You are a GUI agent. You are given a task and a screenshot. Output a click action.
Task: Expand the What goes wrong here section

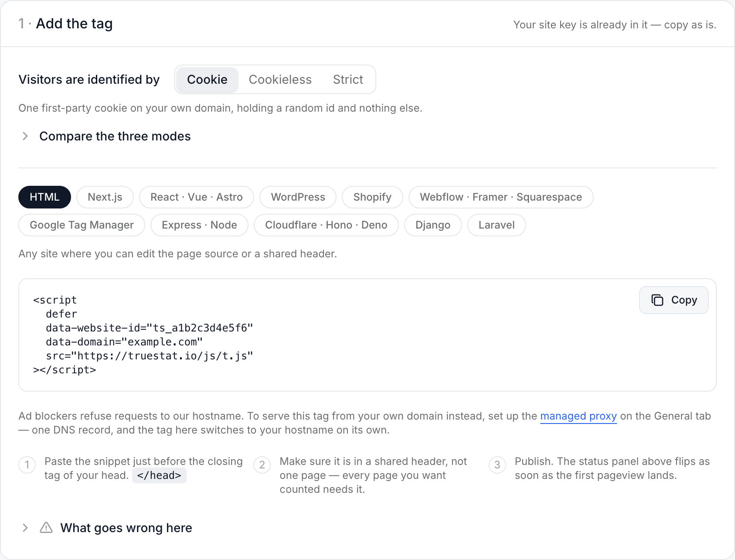(x=107, y=528)
